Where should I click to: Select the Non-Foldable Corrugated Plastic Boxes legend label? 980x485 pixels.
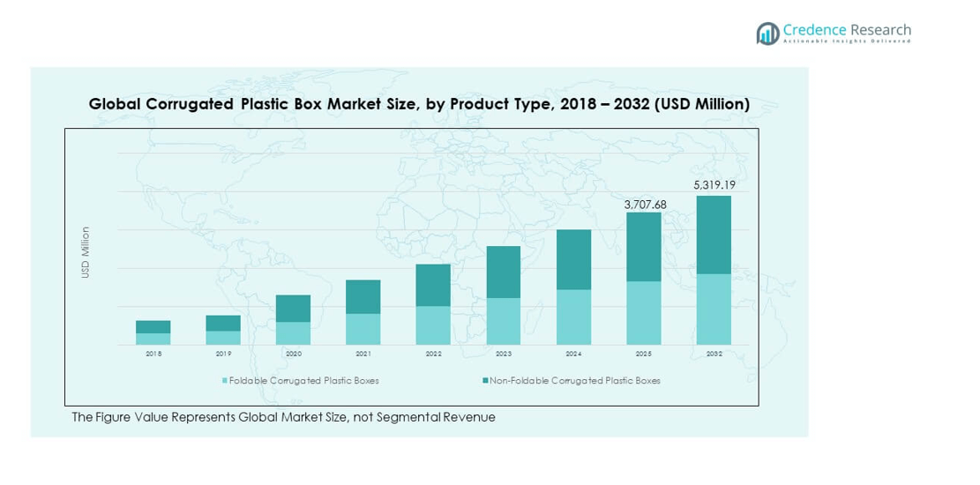point(574,381)
